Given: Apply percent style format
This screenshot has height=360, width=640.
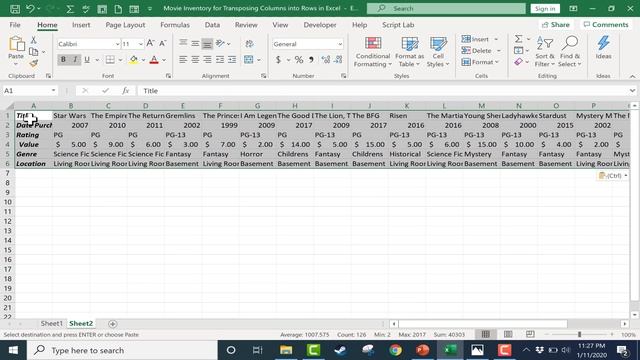Looking at the screenshot, I should (299, 60).
